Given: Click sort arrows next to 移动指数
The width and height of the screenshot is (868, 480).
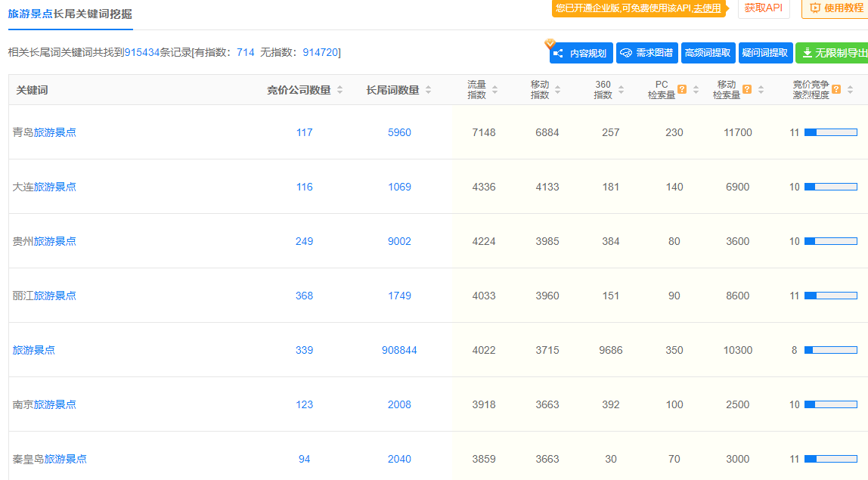Looking at the screenshot, I should [557, 90].
